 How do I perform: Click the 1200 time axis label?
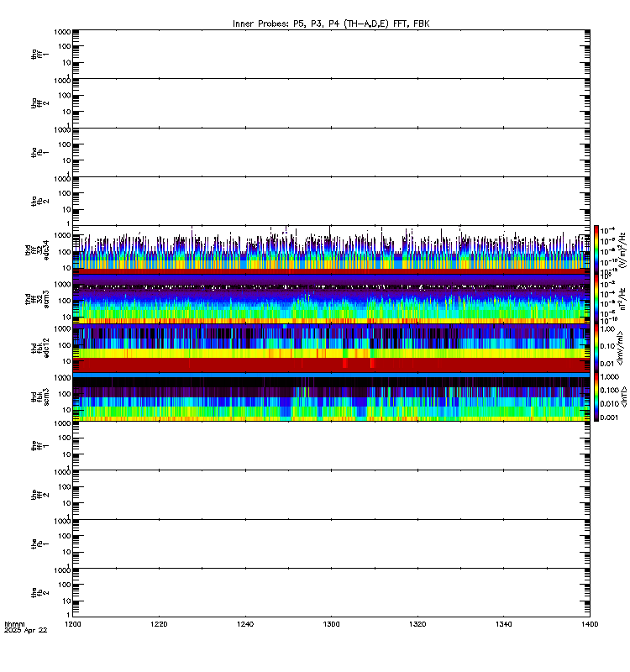pos(72,624)
